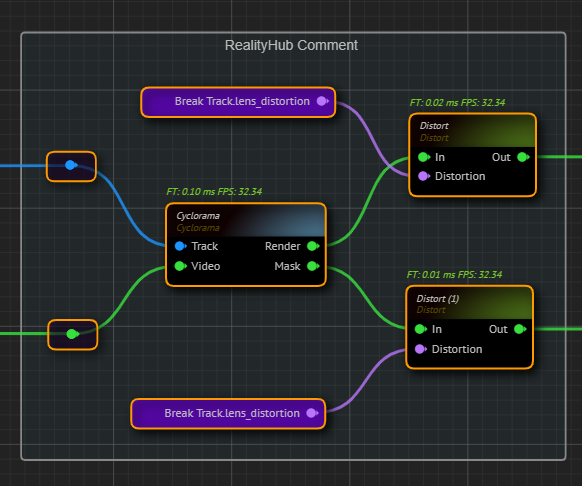Image resolution: width=582 pixels, height=486 pixels.
Task: Click the RealityHub Comment title
Action: coord(291,45)
